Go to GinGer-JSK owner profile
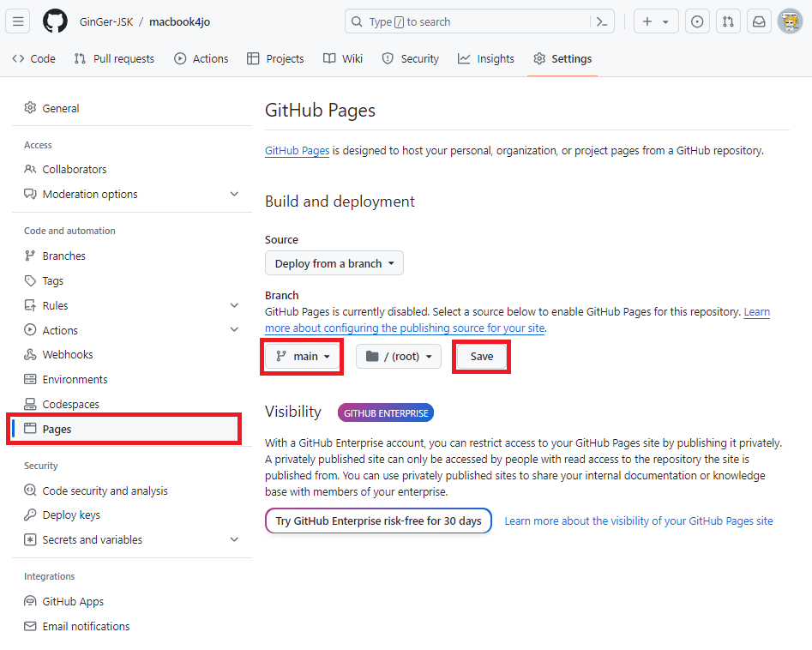 (106, 21)
